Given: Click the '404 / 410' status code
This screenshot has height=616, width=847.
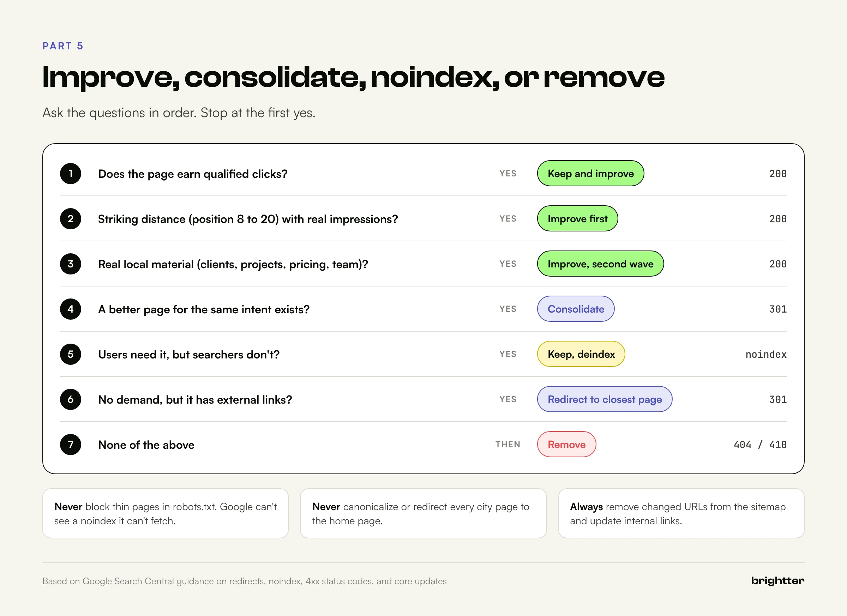Looking at the screenshot, I should (x=760, y=445).
